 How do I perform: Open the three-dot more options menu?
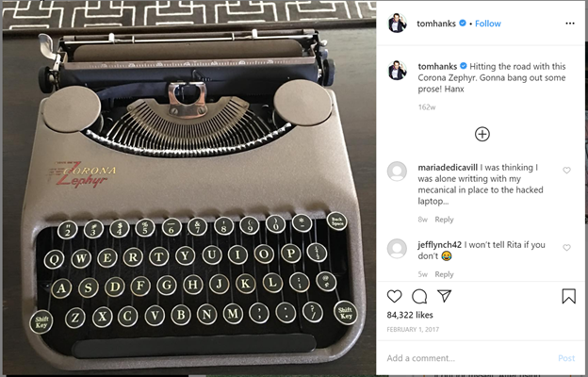click(570, 24)
